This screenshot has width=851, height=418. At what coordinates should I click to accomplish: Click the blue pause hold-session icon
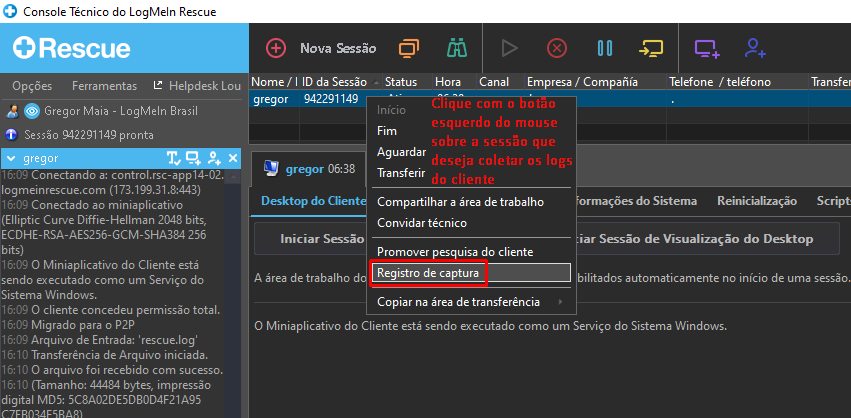(605, 48)
